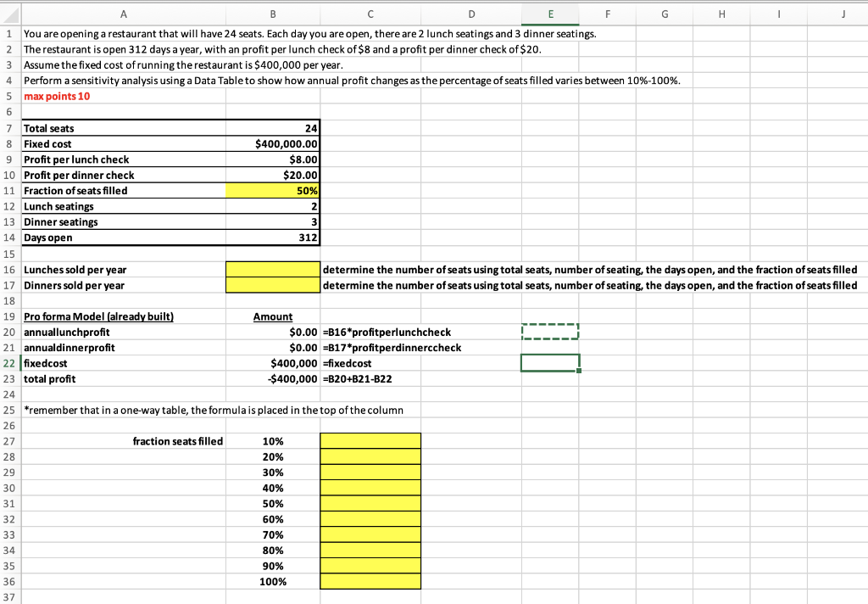This screenshot has width=868, height=604.
Task: Select highlighted column E header
Action: click(550, 14)
